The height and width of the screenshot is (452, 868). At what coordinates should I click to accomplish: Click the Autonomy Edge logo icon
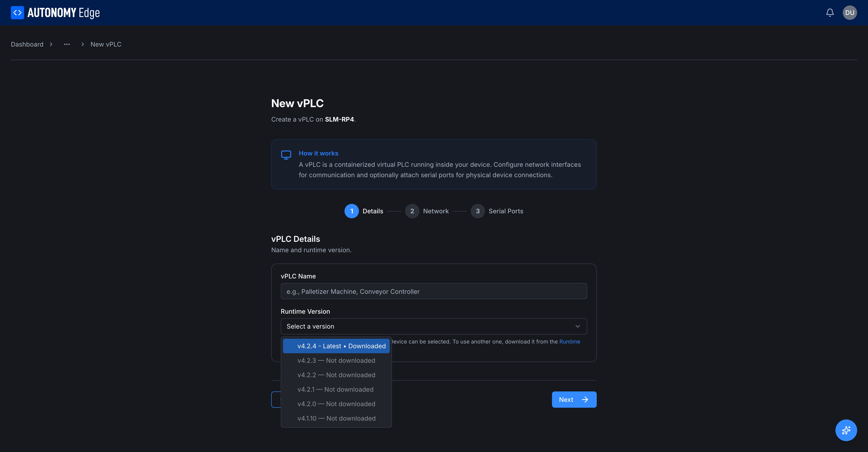[17, 13]
